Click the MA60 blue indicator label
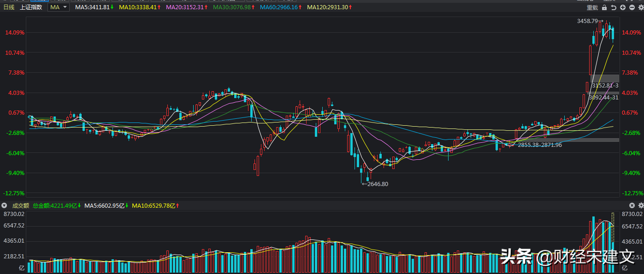The width and height of the screenshot is (644, 274). click(x=281, y=7)
